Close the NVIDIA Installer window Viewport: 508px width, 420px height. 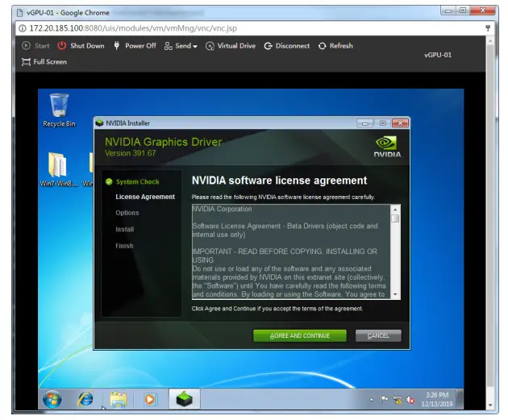tap(400, 123)
